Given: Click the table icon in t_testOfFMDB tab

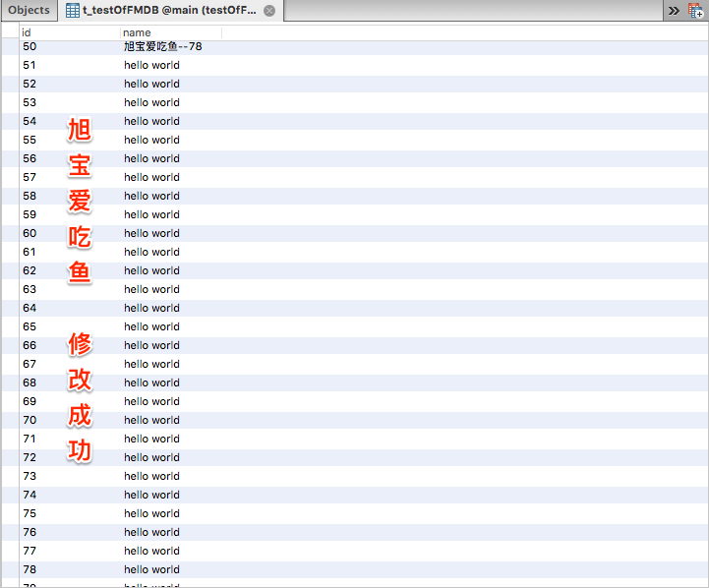Looking at the screenshot, I should tap(73, 11).
